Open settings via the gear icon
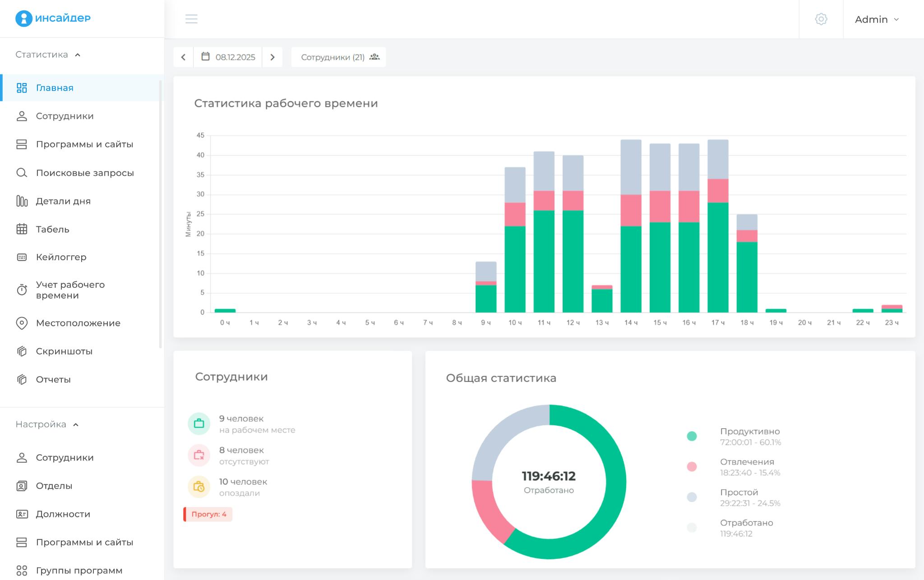The width and height of the screenshot is (924, 580). (821, 19)
